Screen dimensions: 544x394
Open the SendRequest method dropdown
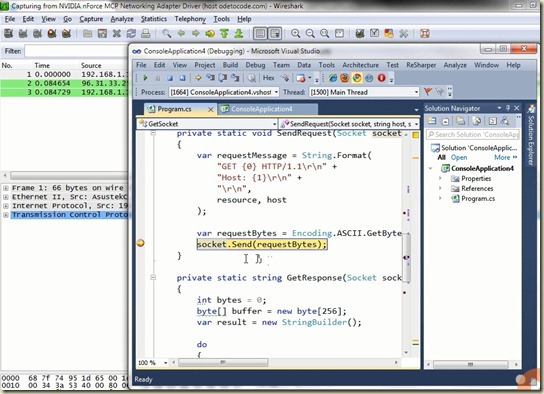point(416,124)
